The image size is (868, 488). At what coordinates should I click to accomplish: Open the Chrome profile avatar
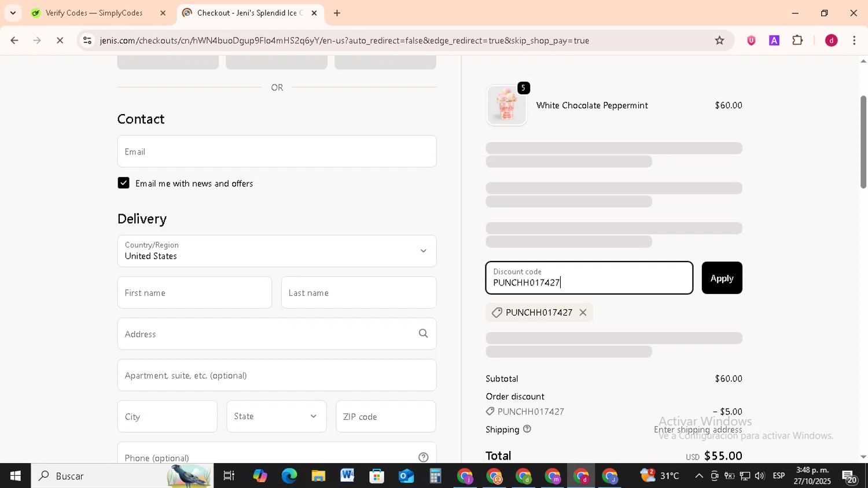(831, 41)
